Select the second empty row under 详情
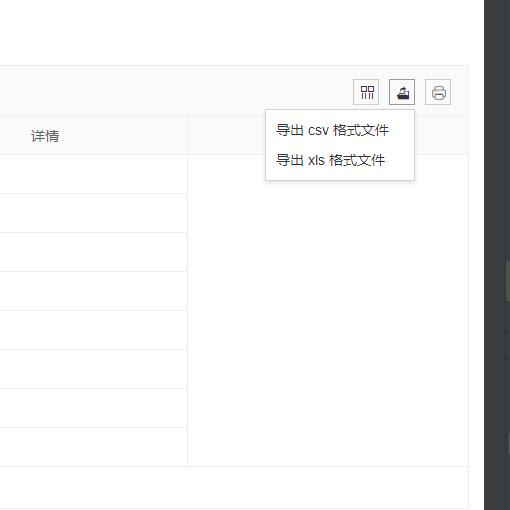 93,213
